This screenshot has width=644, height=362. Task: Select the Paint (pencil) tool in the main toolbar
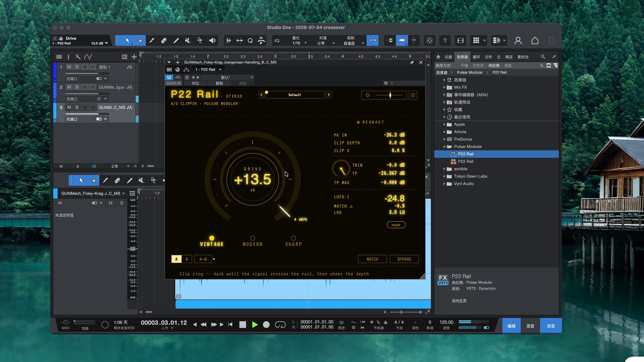[176, 41]
